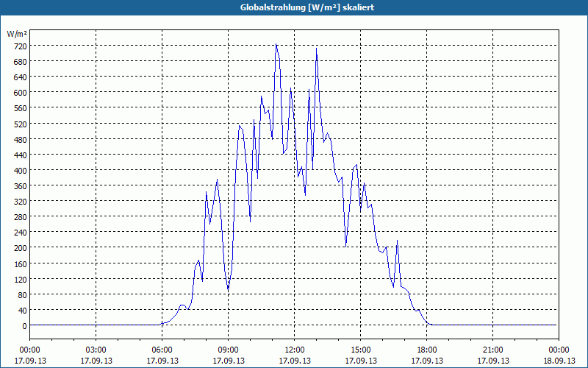The height and width of the screenshot is (368, 588).
Task: Click the 400 y-axis value
Action: 21,171
